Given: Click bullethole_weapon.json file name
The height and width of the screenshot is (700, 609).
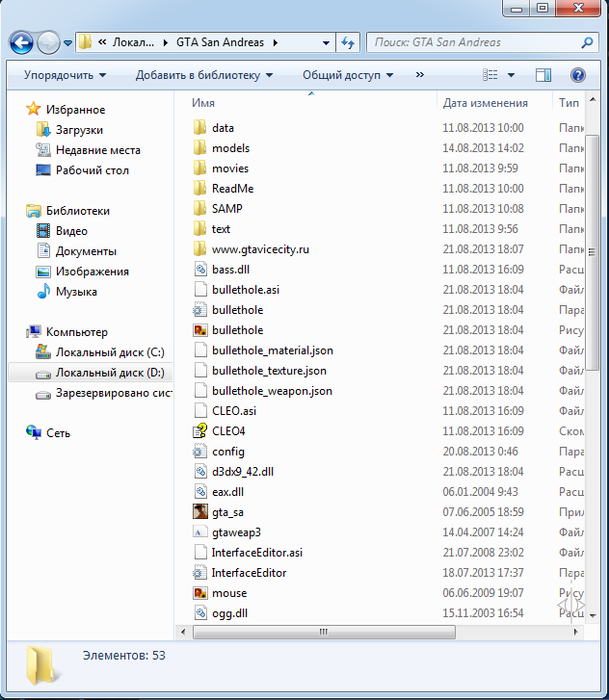Looking at the screenshot, I should (x=272, y=391).
